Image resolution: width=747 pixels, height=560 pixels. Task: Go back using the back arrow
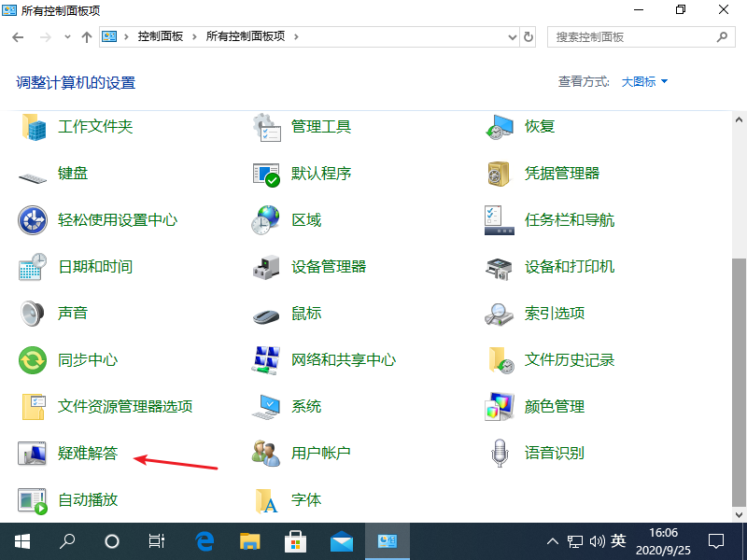coord(18,36)
